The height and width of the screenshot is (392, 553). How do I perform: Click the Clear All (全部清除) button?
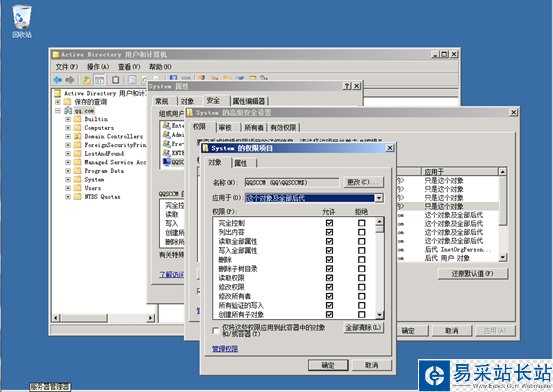point(363,327)
